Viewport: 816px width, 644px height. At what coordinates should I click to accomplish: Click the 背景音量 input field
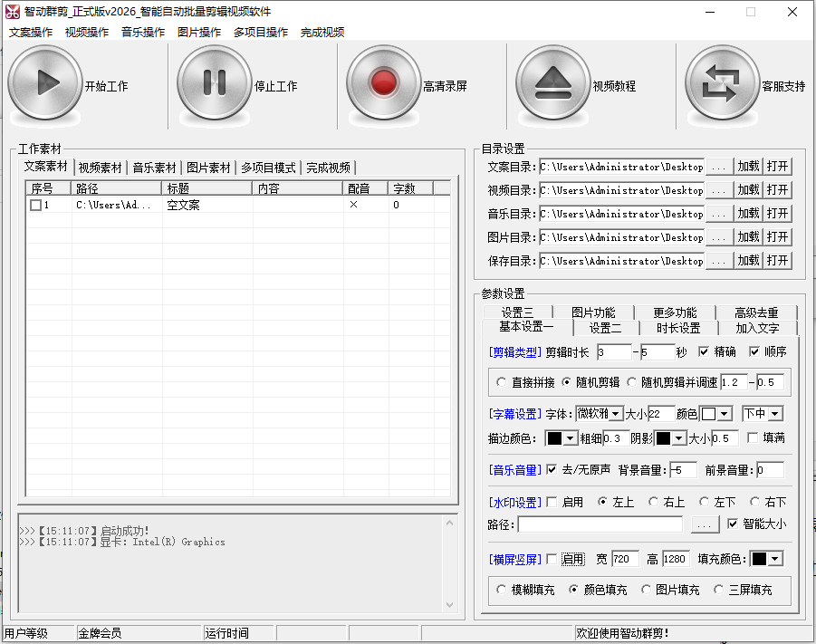683,470
